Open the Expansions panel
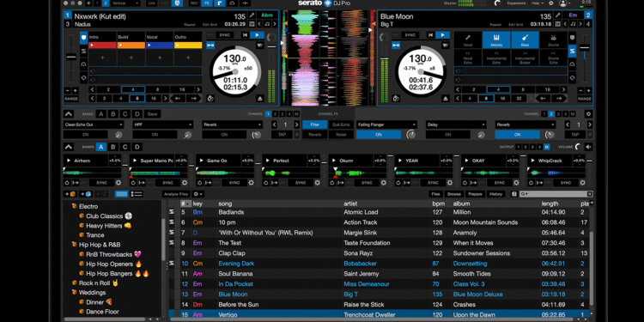 tap(516, 3)
